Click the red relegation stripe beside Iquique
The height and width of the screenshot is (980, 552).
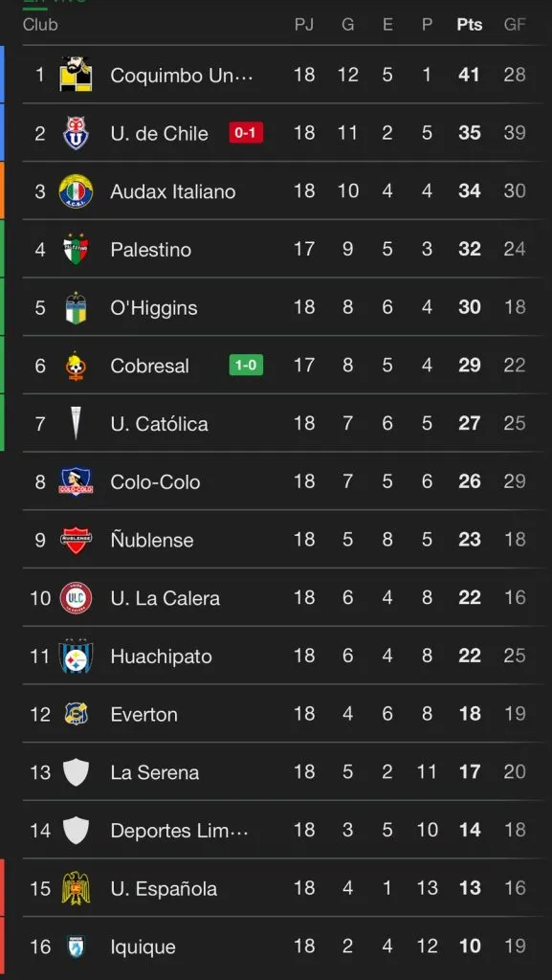click(x=4, y=947)
